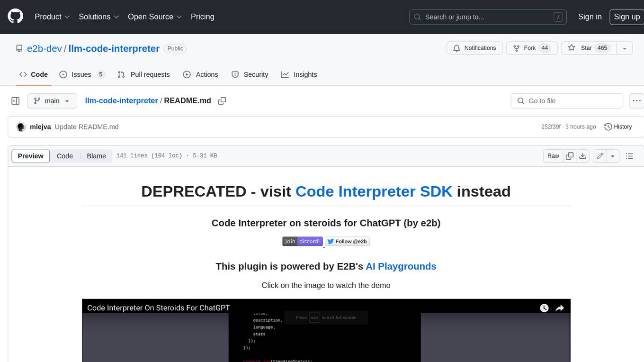Copy raw file contents icon

pyautogui.click(x=570, y=156)
